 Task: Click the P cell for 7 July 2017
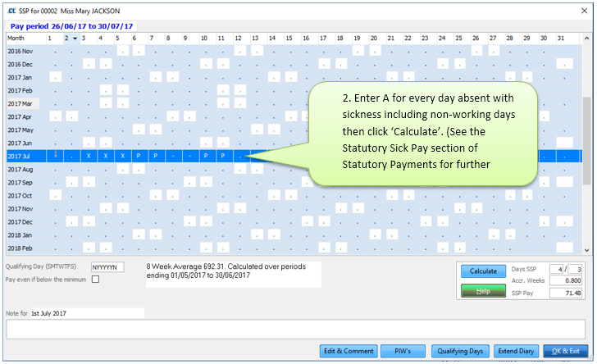pos(156,156)
